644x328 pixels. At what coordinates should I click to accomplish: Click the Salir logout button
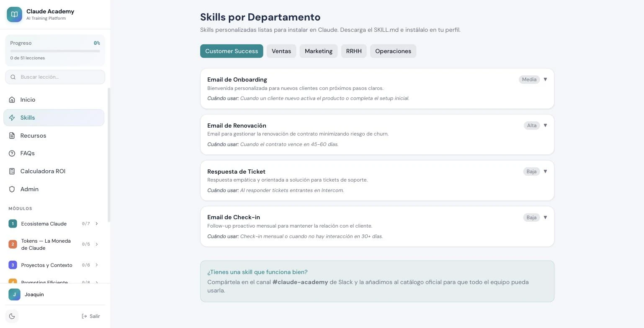coord(91,316)
